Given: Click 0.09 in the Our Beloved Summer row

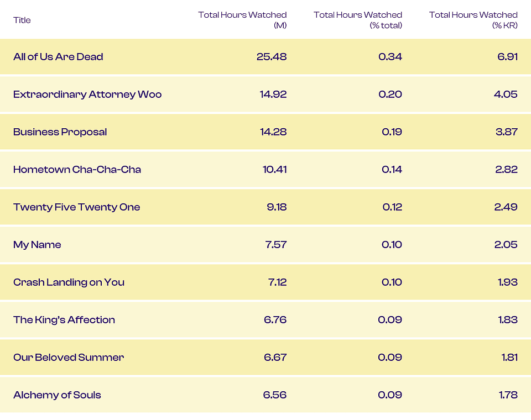Looking at the screenshot, I should pos(390,357).
